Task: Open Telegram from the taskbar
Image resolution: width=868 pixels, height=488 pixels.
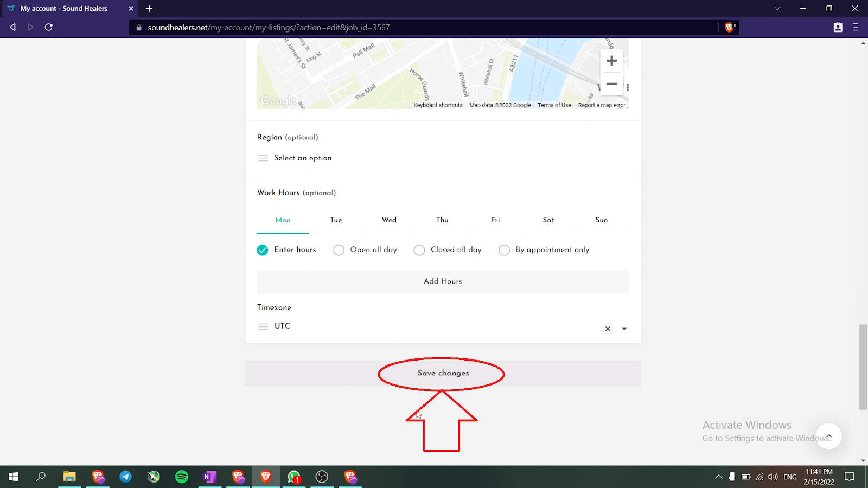Action: [125, 477]
